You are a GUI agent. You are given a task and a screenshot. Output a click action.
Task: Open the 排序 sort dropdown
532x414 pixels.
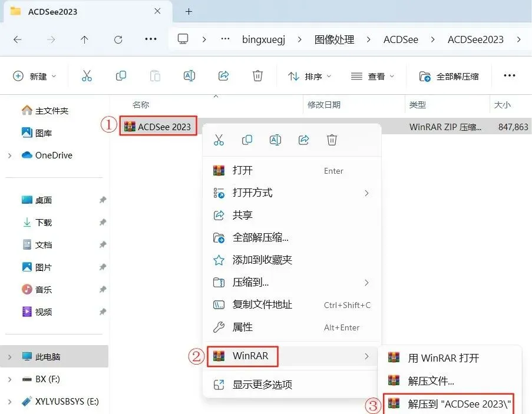309,77
